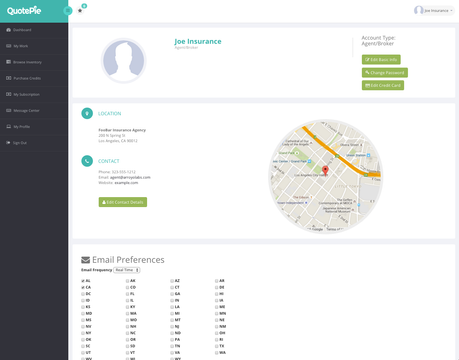459x360 pixels.
Task: Open the star favorites icon in header
Action: (80, 11)
